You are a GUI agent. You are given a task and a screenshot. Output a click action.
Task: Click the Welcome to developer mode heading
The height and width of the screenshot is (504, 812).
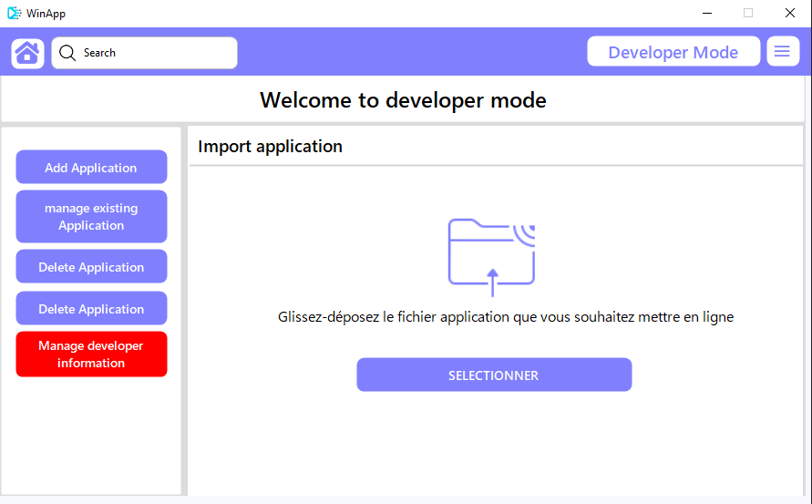[x=403, y=100]
